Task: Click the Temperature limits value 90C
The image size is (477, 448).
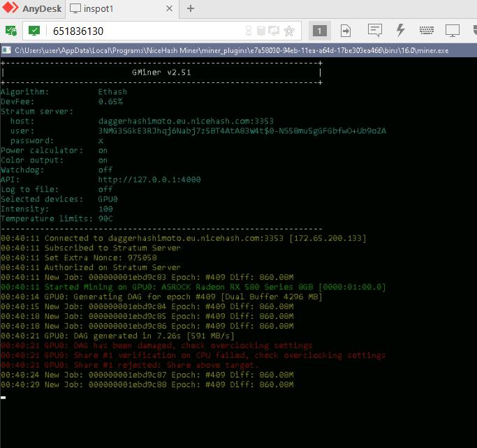Action: point(105,218)
